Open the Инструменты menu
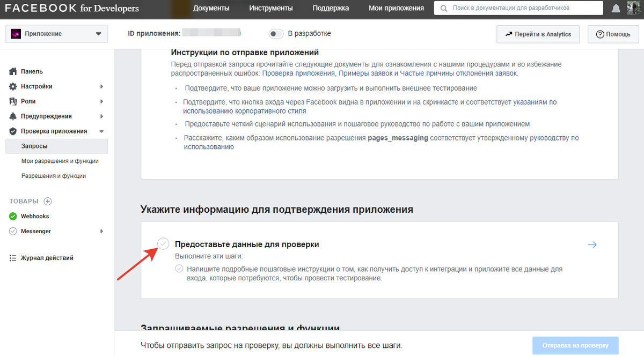The width and height of the screenshot is (644, 357). pos(271,8)
